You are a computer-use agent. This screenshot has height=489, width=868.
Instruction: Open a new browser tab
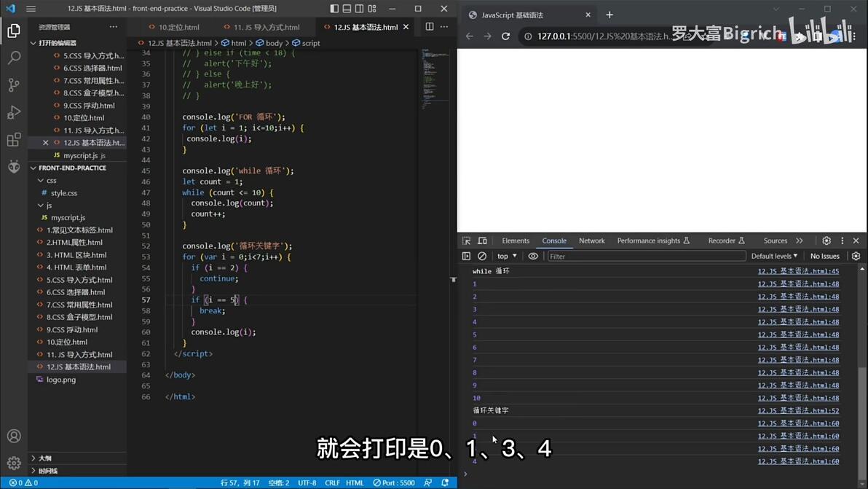(x=609, y=15)
